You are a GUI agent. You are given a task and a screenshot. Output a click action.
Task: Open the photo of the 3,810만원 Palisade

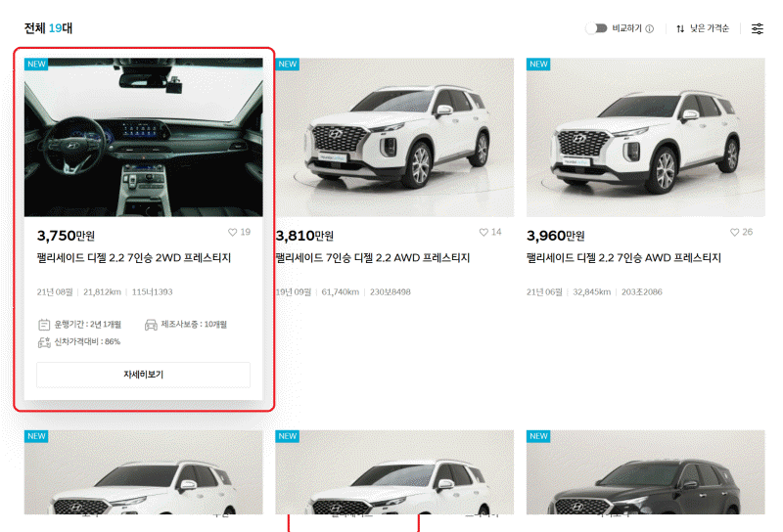tap(394, 137)
